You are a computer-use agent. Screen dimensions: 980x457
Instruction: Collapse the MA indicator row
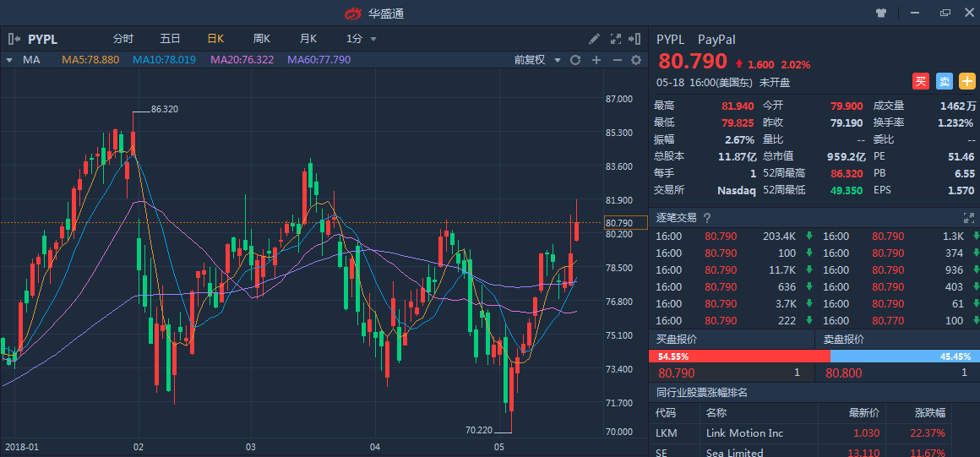(x=9, y=60)
